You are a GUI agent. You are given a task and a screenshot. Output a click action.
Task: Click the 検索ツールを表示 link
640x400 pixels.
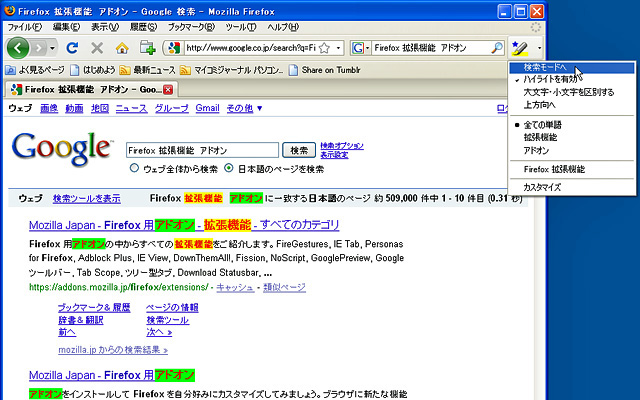pos(87,199)
